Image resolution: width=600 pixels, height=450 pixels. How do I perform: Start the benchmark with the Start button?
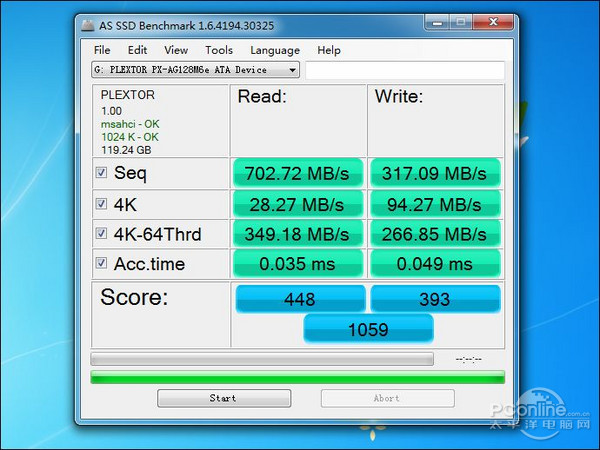224,398
